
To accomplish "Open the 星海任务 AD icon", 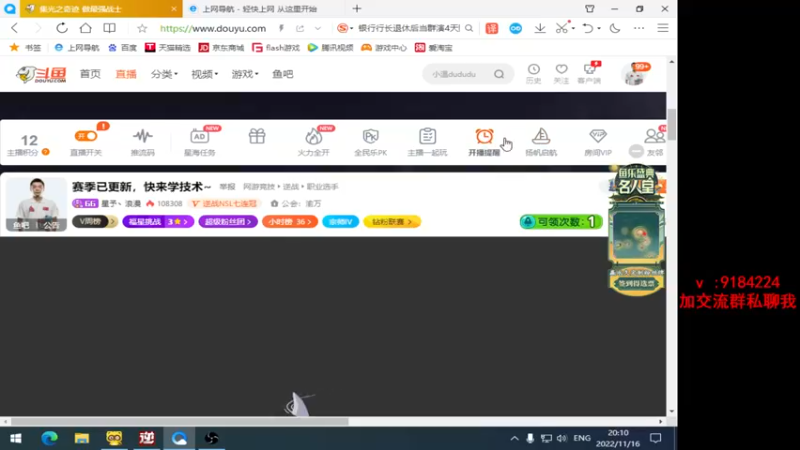I will [x=199, y=136].
